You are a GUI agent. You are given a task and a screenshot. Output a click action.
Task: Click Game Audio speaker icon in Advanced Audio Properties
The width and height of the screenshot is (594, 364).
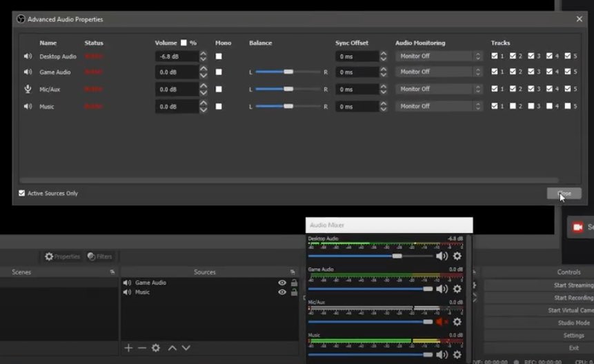[28, 72]
